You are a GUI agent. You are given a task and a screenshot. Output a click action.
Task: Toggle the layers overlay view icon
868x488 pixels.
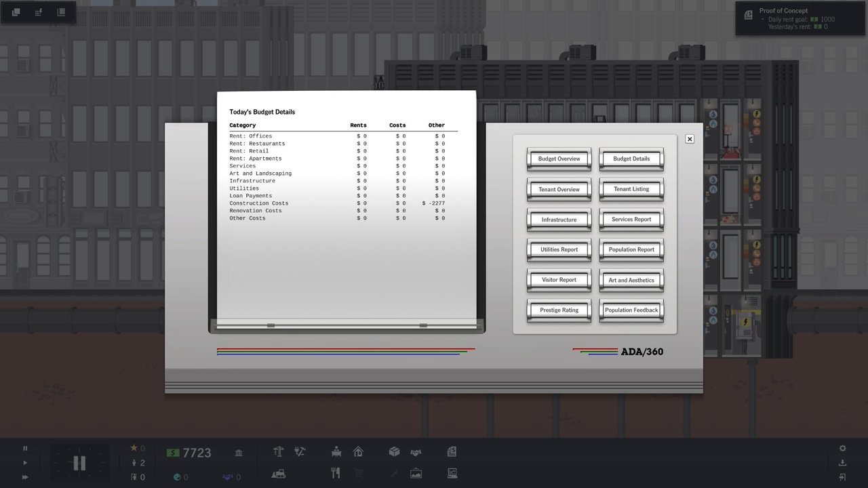(16, 12)
